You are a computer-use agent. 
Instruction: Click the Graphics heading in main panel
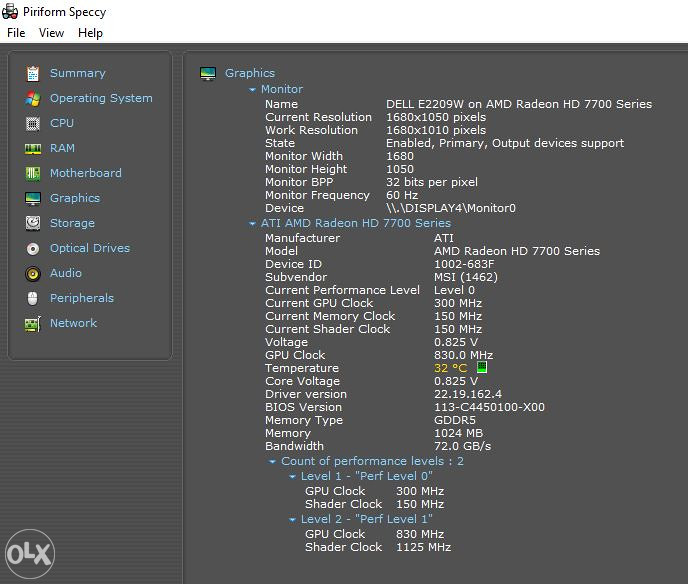(250, 73)
